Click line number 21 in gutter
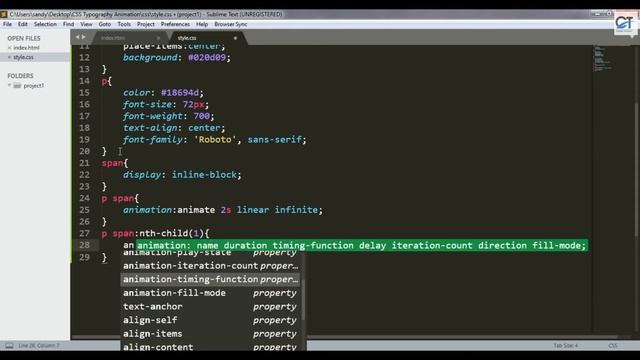 pyautogui.click(x=84, y=163)
